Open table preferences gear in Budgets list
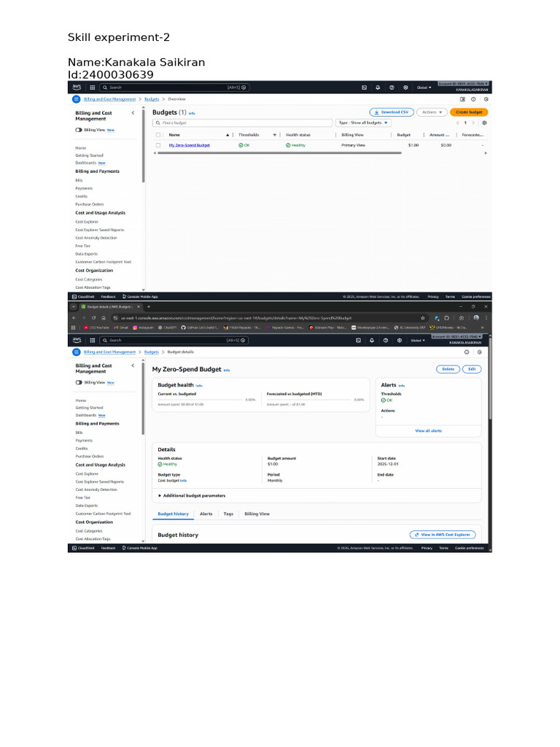 (484, 123)
